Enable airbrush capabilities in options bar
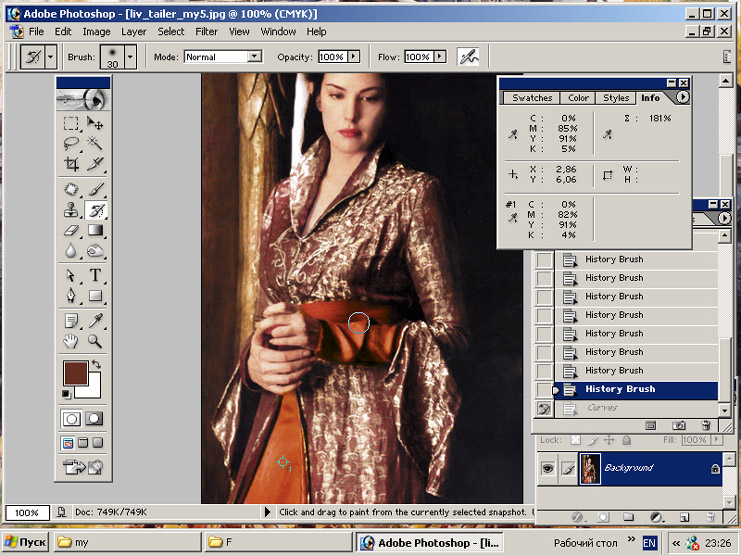Image resolution: width=741 pixels, height=556 pixels. (468, 57)
